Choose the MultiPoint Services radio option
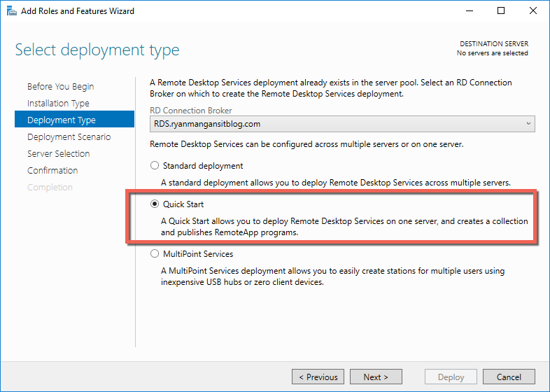Screen dimensions: 550x392 155,253
